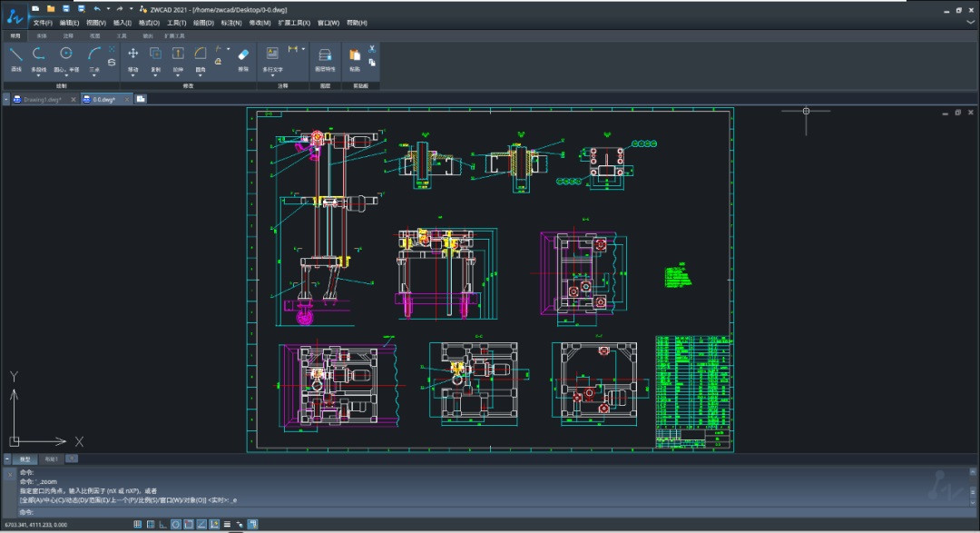
Task: Activate the Fillet (圆角) tool
Action: coord(201,58)
